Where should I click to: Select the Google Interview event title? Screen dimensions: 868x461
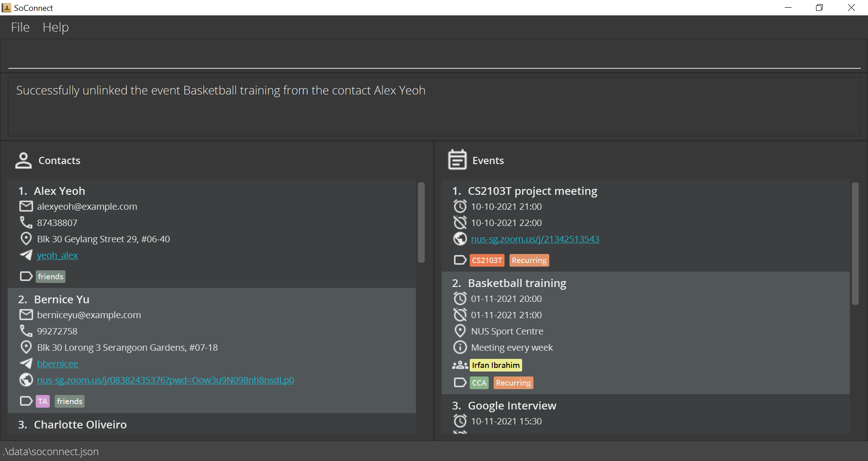(512, 405)
